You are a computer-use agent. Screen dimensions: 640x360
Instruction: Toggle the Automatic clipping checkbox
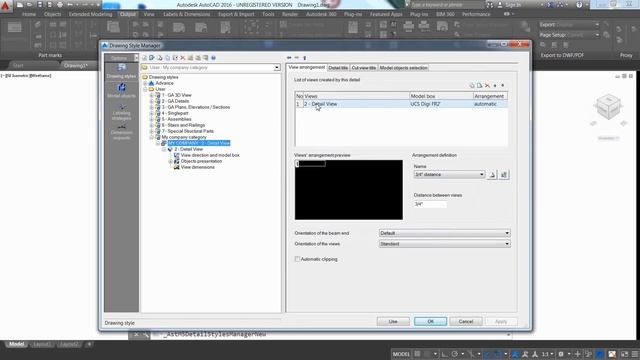click(x=297, y=259)
